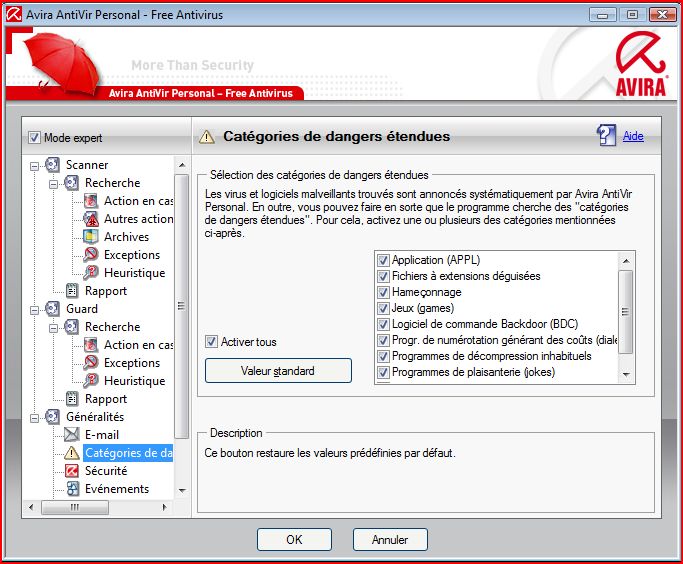Click the Aide help question mark icon

tap(606, 135)
